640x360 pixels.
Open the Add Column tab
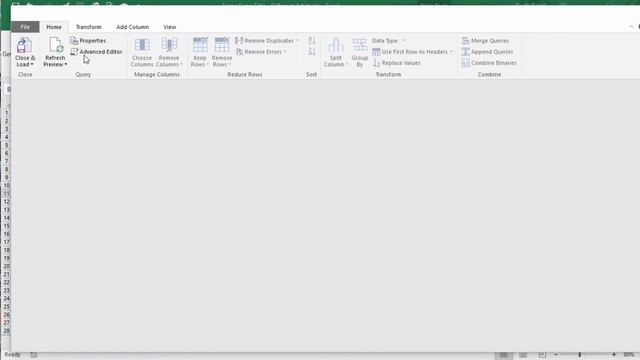(x=133, y=27)
